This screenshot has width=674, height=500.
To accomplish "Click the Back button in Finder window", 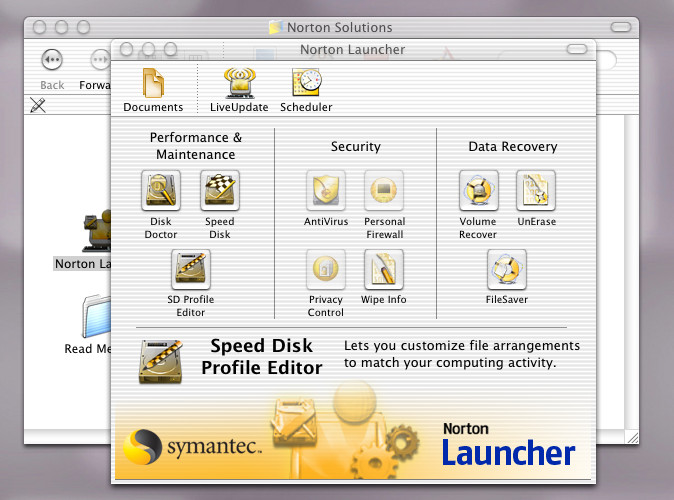I will [x=52, y=61].
